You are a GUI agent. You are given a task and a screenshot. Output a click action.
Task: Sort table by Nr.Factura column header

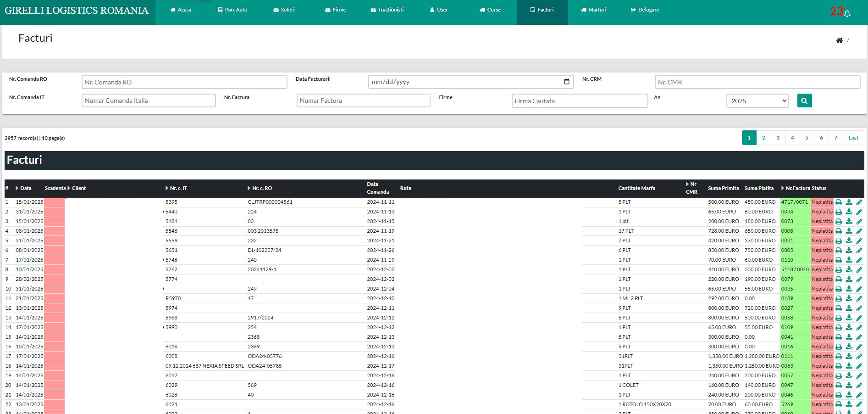[797, 188]
